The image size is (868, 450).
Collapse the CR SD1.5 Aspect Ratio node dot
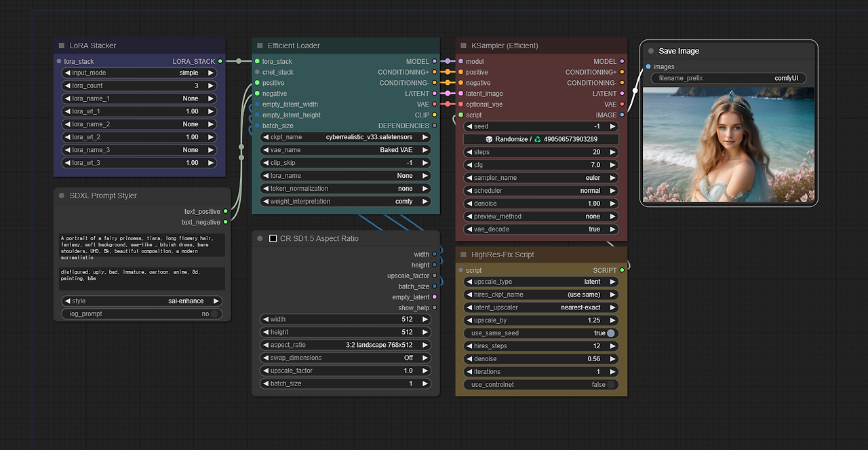(260, 238)
